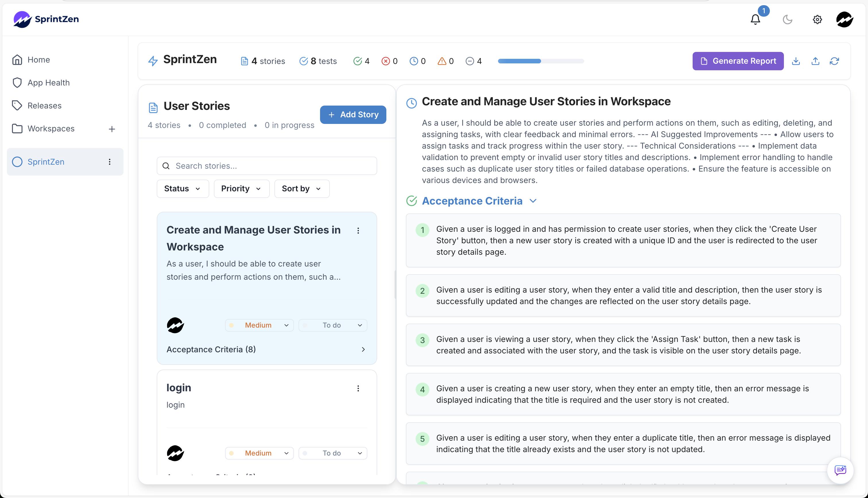This screenshot has height=498, width=868.
Task: Open login story three-dot menu
Action: point(358,388)
